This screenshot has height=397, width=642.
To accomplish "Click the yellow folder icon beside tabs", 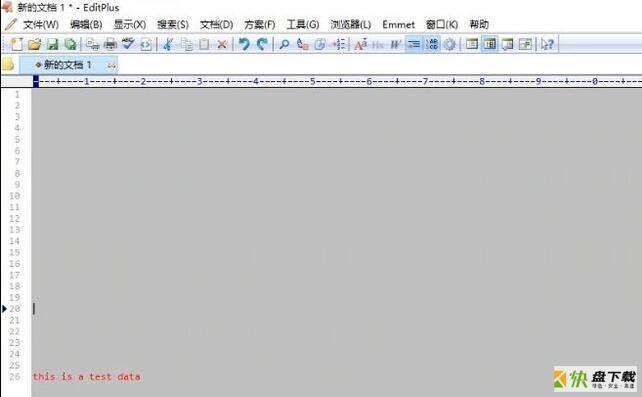I will point(8,65).
